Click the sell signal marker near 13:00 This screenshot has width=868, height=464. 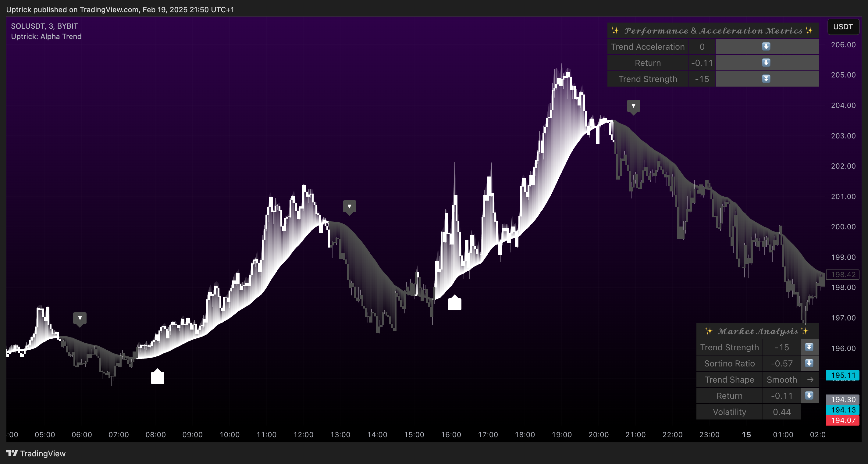[x=349, y=208]
